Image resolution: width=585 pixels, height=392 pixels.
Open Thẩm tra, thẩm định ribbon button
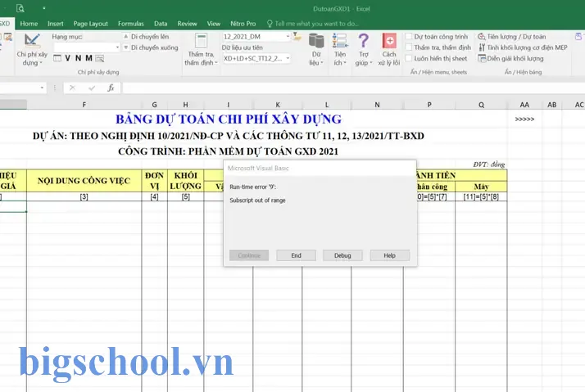pyautogui.click(x=201, y=50)
